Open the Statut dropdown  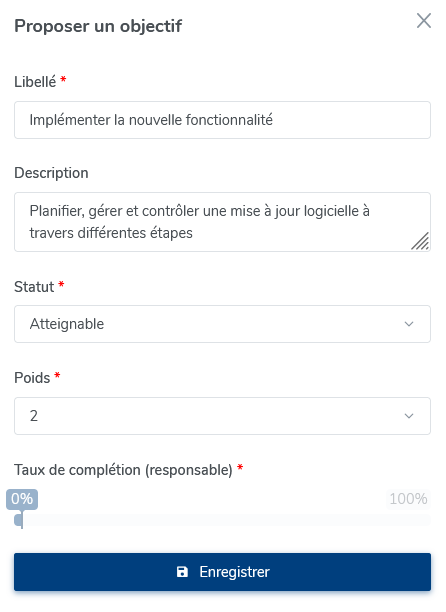(222, 324)
